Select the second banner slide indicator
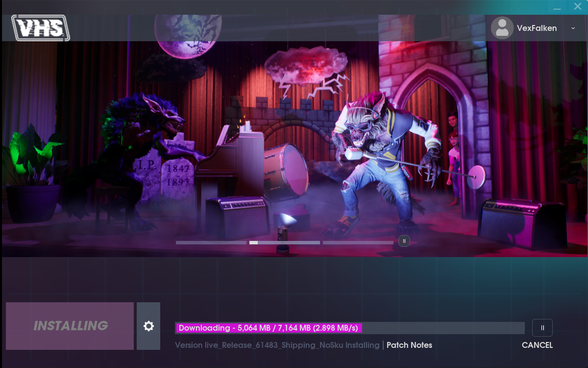Image resolution: width=588 pixels, height=368 pixels. pyautogui.click(x=284, y=242)
